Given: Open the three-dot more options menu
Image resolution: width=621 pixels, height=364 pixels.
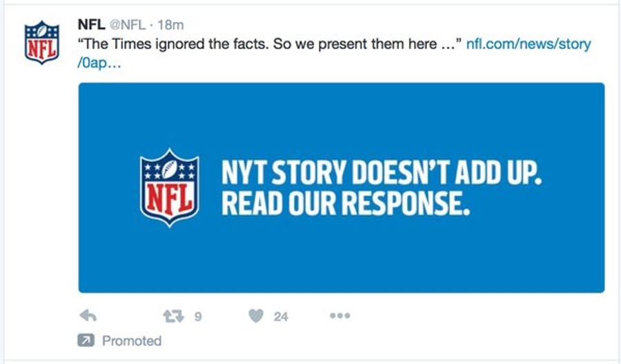Looking at the screenshot, I should pyautogui.click(x=339, y=316).
